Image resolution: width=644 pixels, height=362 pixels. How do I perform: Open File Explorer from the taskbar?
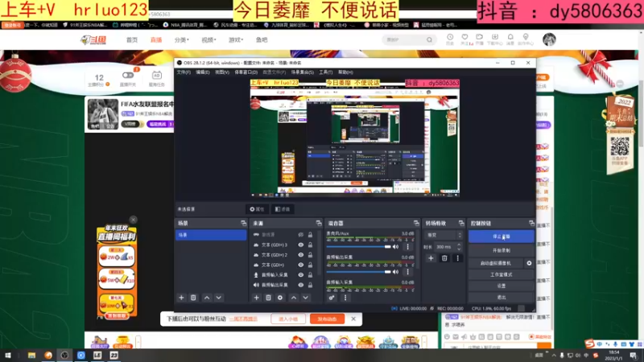(31, 356)
